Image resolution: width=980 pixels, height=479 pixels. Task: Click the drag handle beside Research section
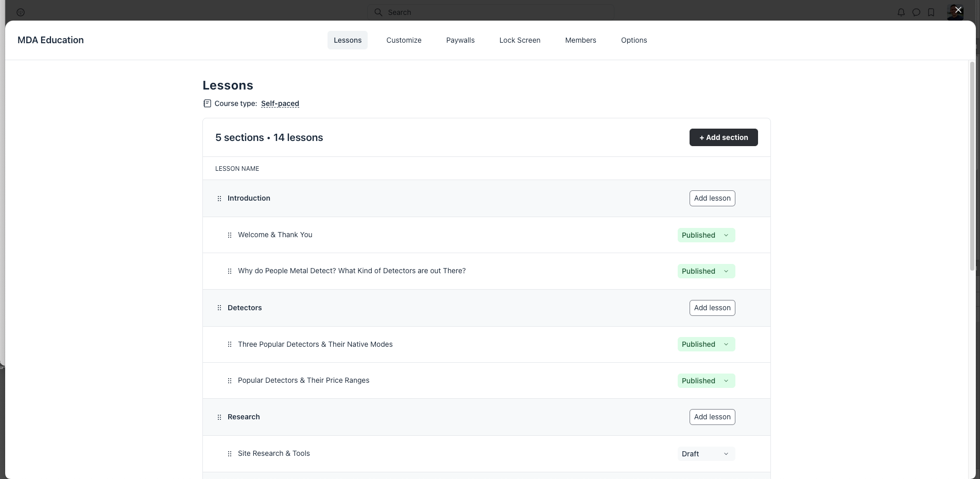coord(219,417)
